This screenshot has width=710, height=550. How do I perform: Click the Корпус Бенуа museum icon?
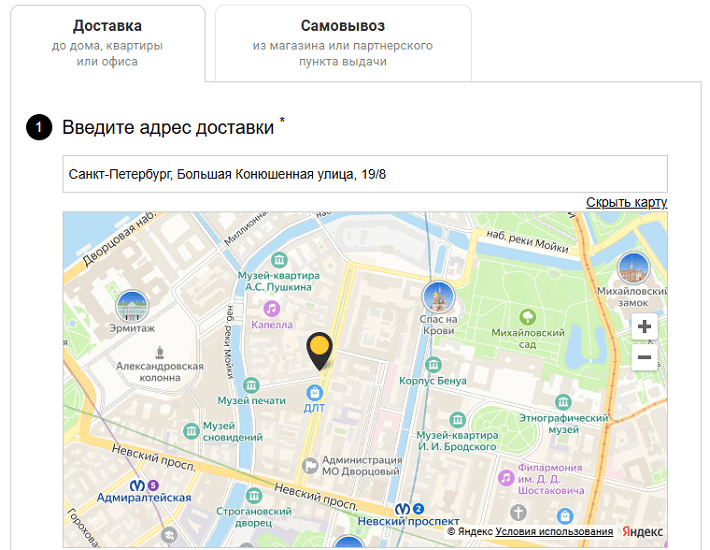coord(433,364)
